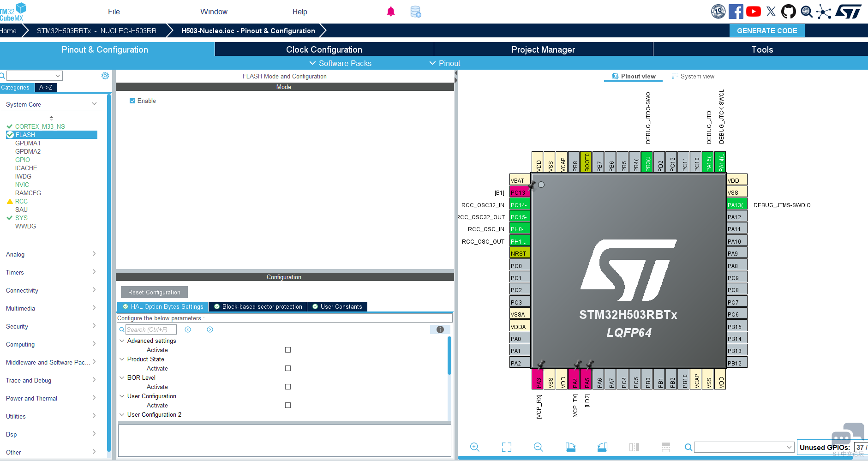Click pin PC13 on the chip
This screenshot has height=461, width=868.
[520, 192]
